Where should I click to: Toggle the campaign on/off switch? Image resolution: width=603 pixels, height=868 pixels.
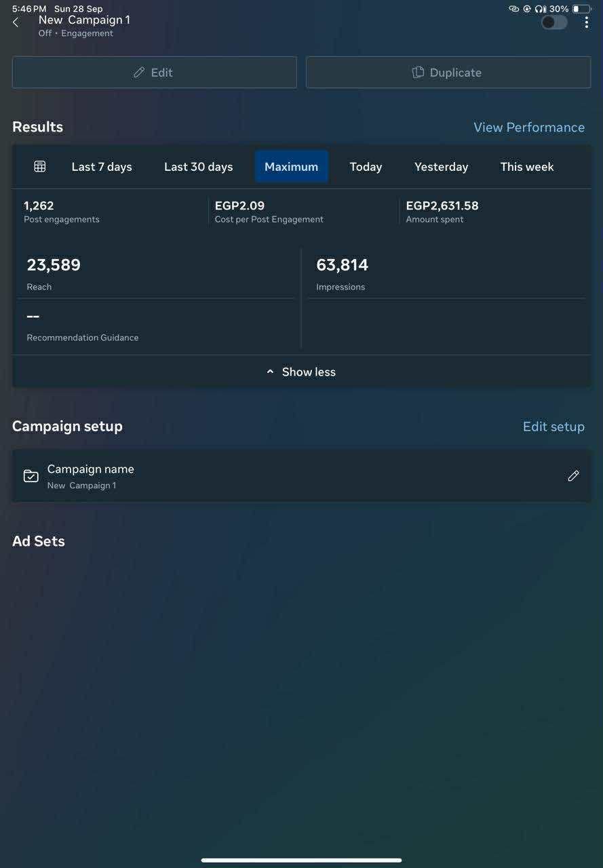[x=553, y=22]
